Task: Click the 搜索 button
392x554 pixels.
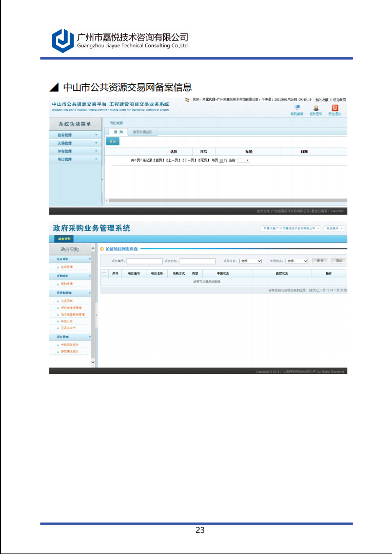Action: [x=320, y=261]
